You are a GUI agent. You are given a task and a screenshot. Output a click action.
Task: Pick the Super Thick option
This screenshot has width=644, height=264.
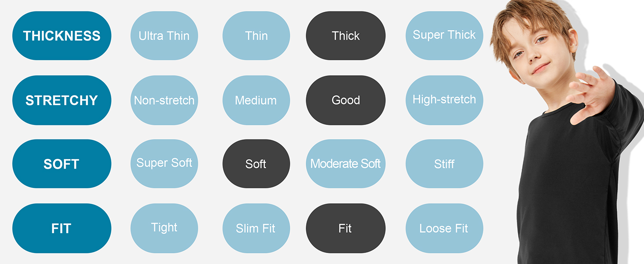[444, 36]
